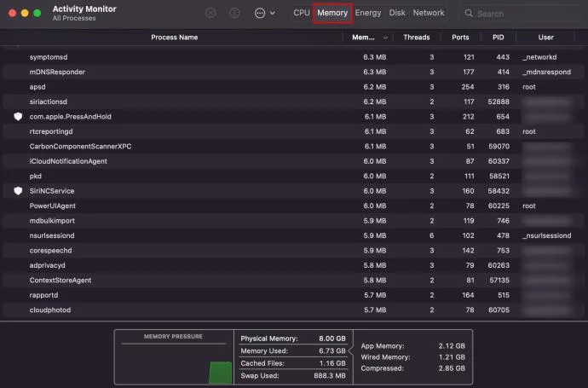Click the shield icon beside SiriNCService
The width and height of the screenshot is (588, 388).
click(x=18, y=191)
